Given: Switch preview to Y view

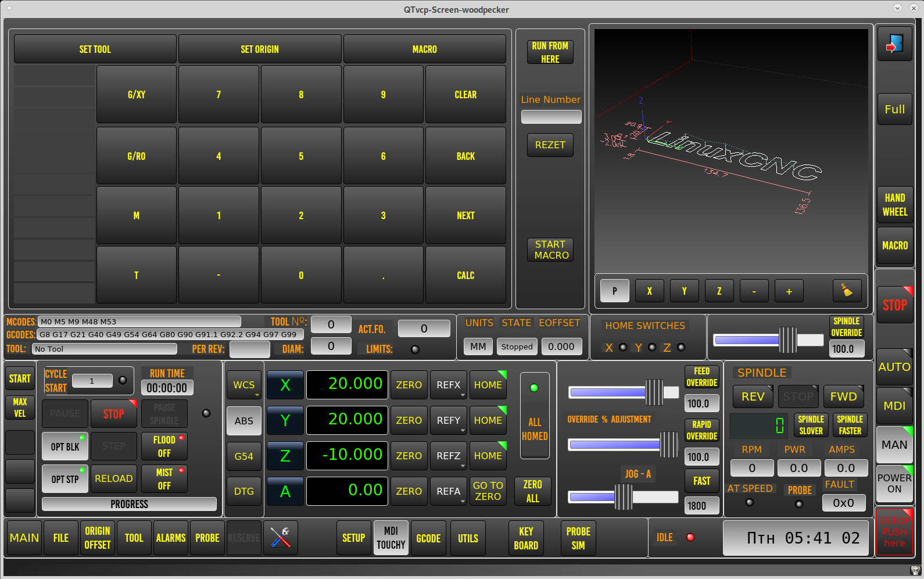Looking at the screenshot, I should tap(684, 291).
